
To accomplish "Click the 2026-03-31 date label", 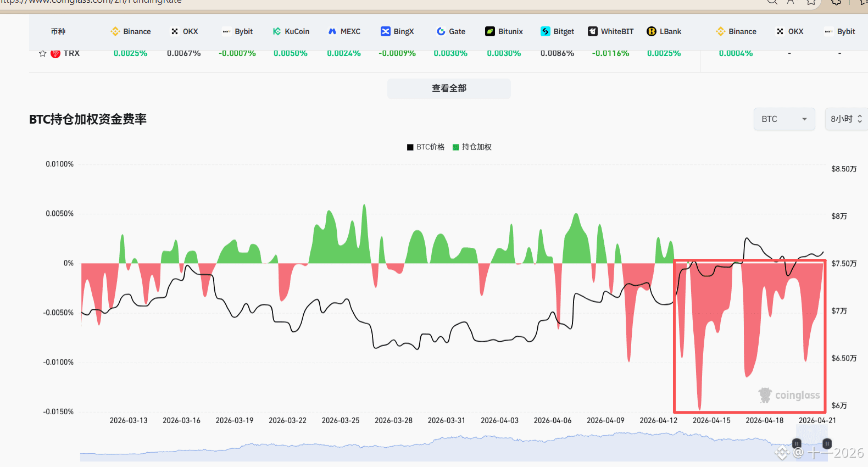I will coord(447,420).
